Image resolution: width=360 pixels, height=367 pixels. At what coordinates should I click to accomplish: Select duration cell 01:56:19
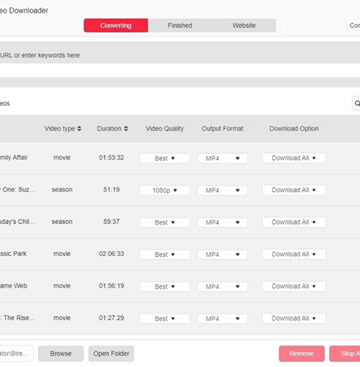click(x=111, y=286)
